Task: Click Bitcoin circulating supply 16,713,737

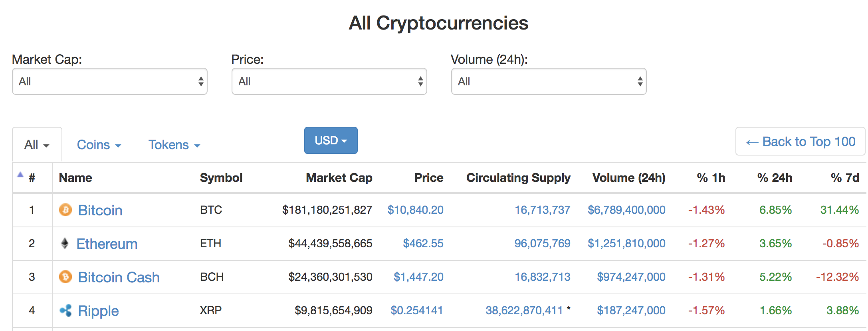Action: 543,210
